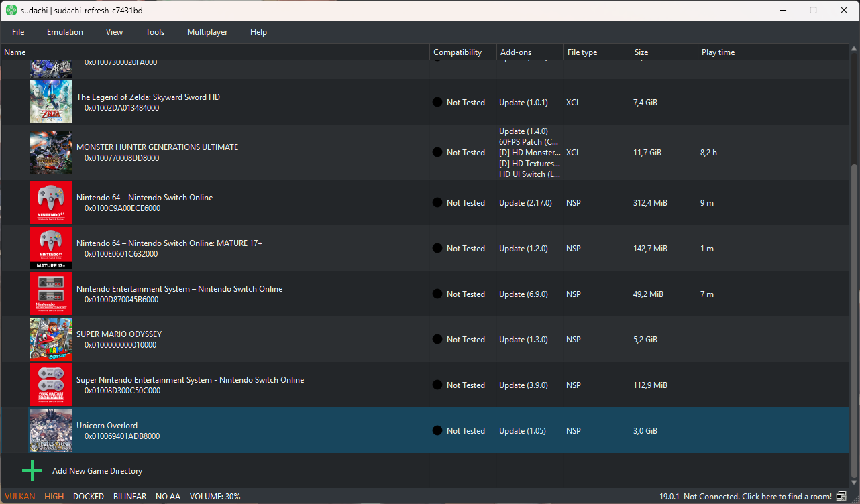860x504 pixels.
Task: Select the Unicorn Overlord title
Action: [107, 426]
